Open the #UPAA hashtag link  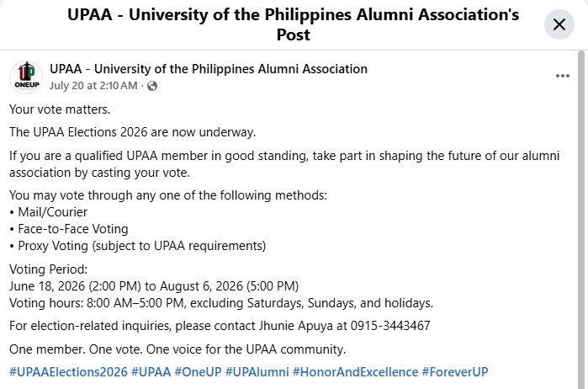tap(151, 372)
